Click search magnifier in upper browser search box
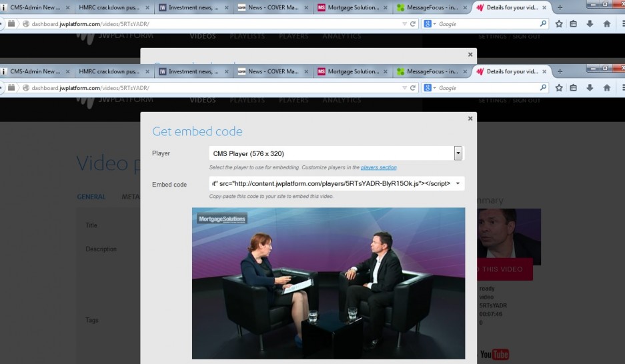Viewport: 625px width, 364px height. 543,23
